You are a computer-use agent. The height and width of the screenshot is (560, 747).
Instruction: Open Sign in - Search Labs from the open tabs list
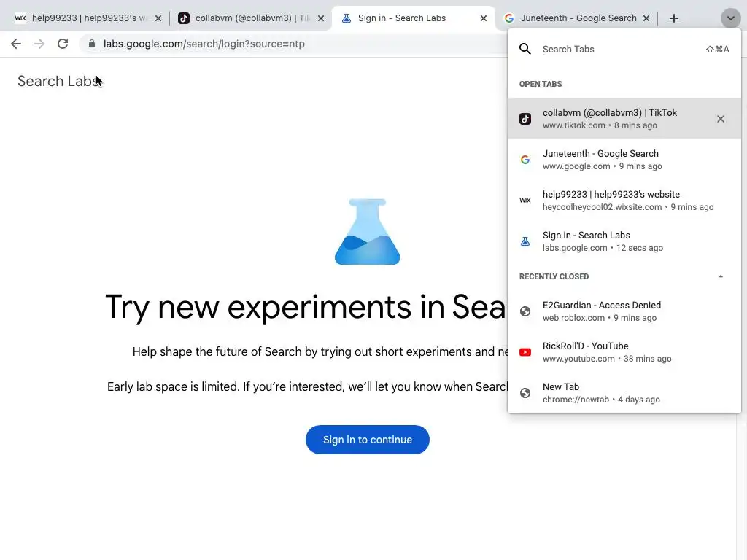[x=624, y=241]
